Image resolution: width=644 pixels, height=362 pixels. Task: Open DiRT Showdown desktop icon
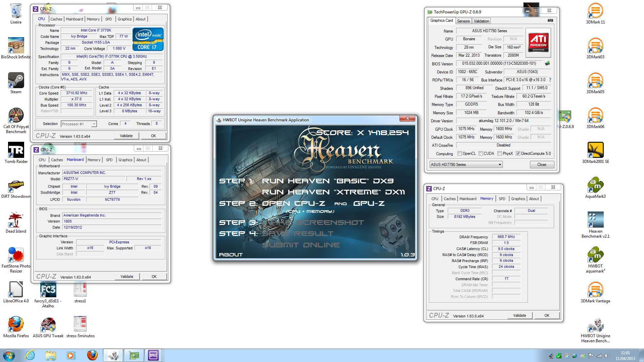(16, 189)
